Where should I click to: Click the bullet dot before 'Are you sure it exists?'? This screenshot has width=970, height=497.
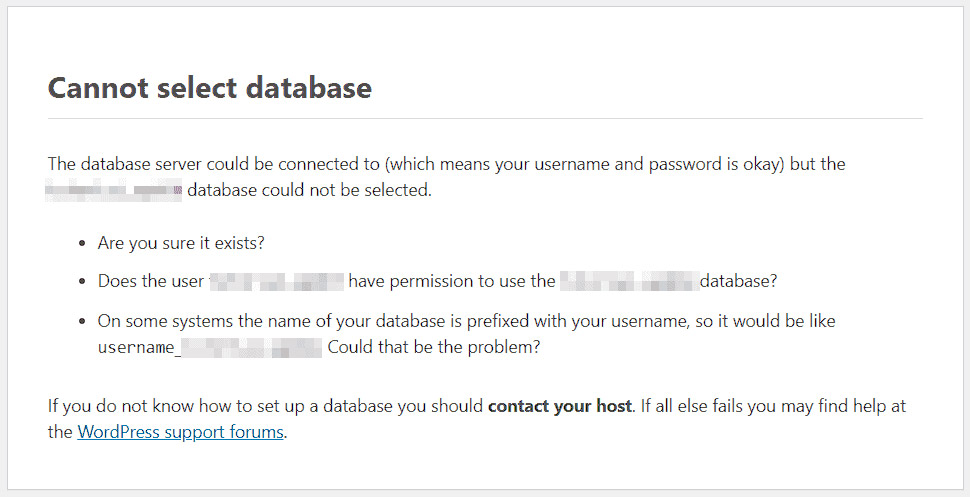pyautogui.click(x=83, y=244)
